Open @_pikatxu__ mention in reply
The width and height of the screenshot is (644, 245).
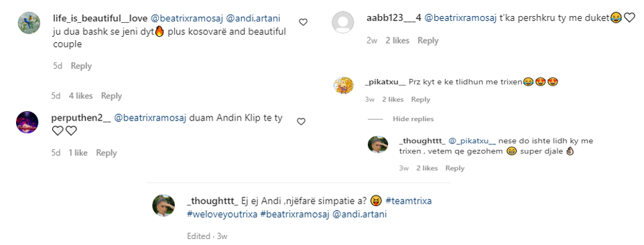tap(472, 141)
